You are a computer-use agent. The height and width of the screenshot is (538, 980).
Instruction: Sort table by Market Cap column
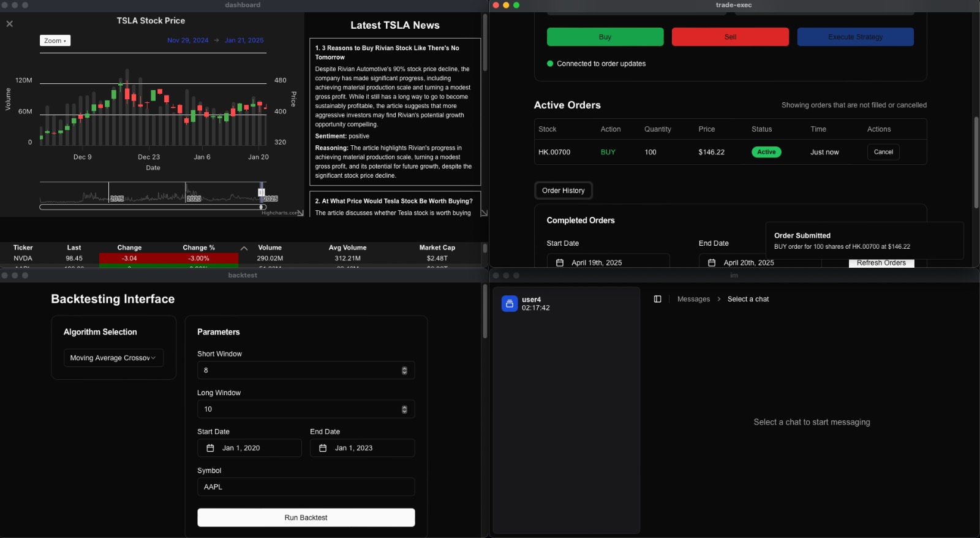pyautogui.click(x=437, y=248)
